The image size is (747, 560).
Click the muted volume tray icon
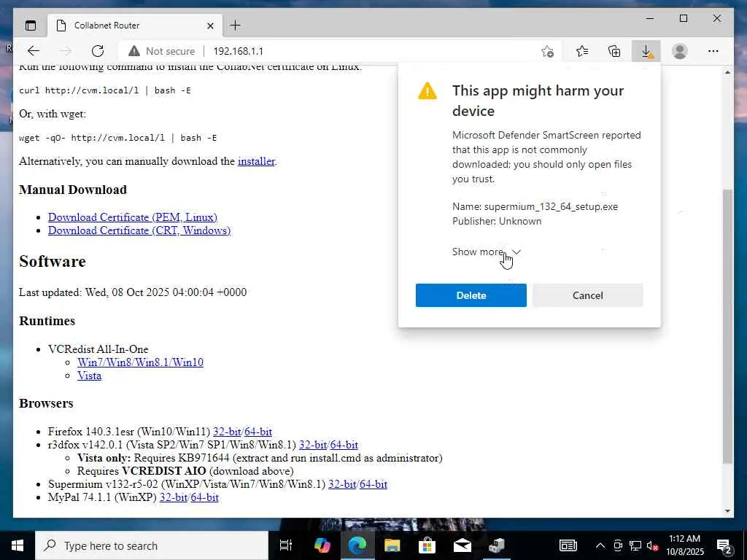(652, 545)
